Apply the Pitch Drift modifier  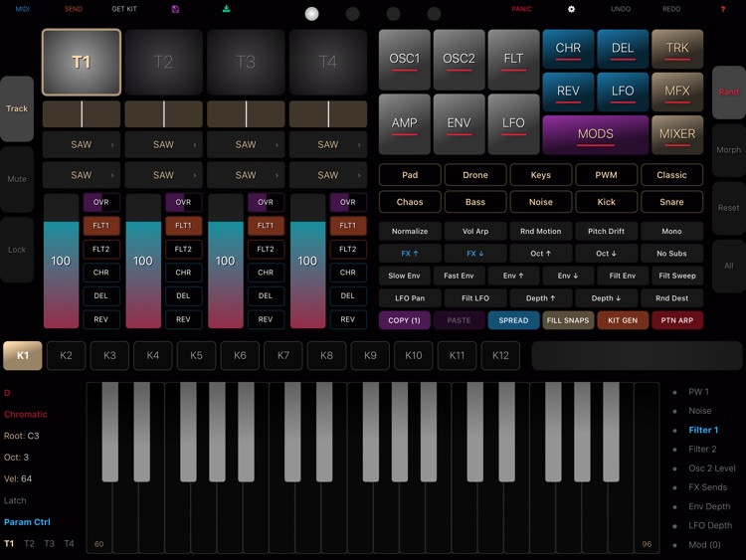[606, 231]
